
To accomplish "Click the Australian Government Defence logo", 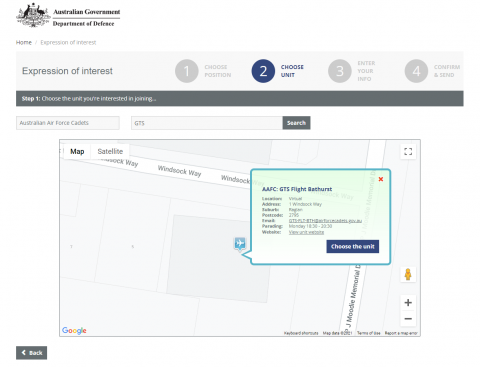I will (x=68, y=15).
